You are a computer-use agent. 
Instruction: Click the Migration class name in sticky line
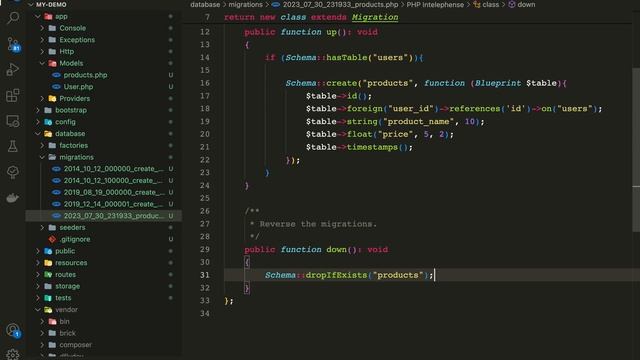375,17
